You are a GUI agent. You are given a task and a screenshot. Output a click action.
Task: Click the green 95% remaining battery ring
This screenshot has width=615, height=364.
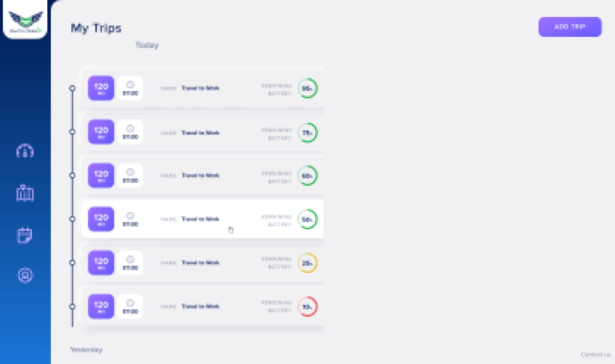coord(307,88)
